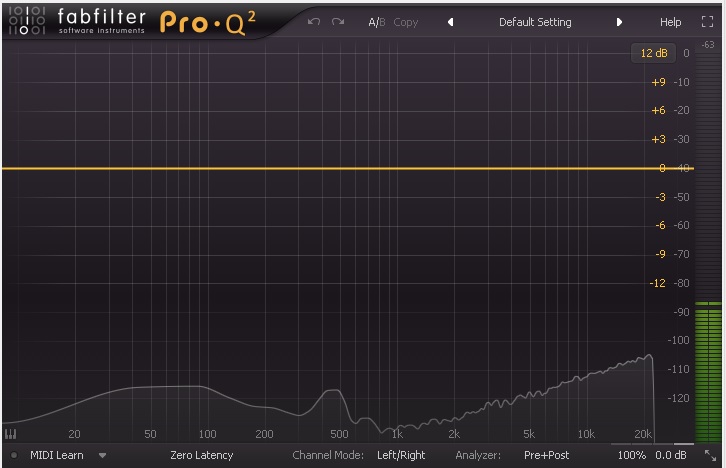
Task: Copy the current state with Copy button
Action: click(406, 22)
